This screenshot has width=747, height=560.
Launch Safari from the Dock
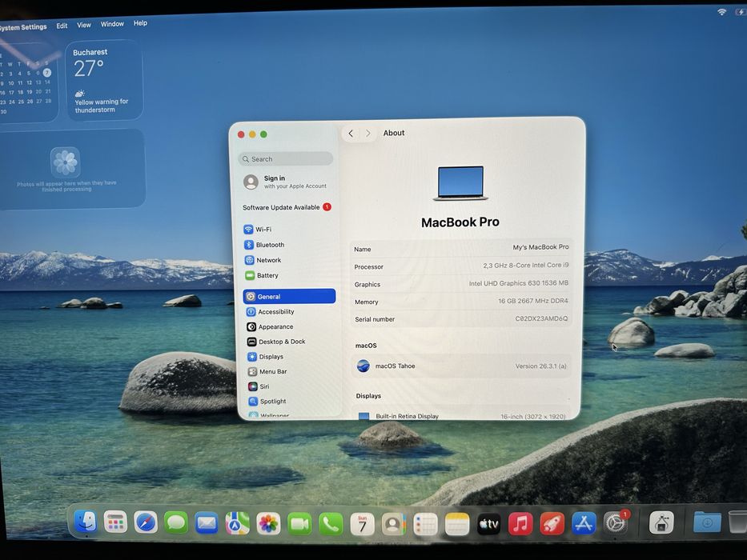click(146, 523)
